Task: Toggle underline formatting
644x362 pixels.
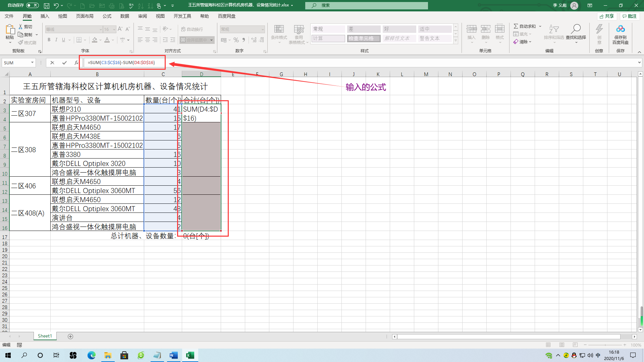Action: pos(63,40)
